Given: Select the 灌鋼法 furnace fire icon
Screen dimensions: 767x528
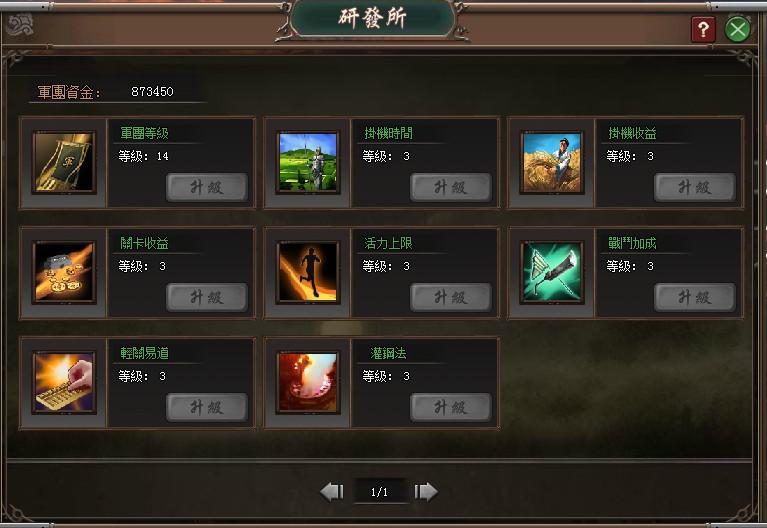Looking at the screenshot, I should coord(308,383).
